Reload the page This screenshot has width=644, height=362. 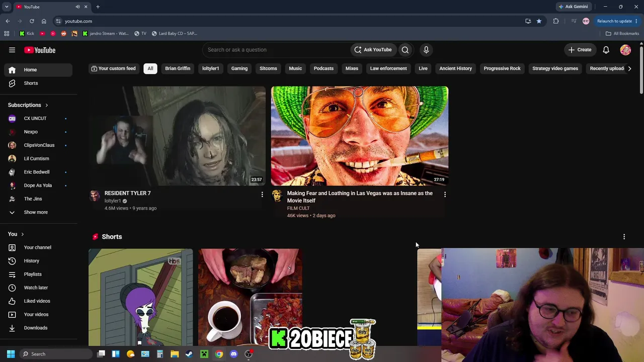(x=32, y=21)
